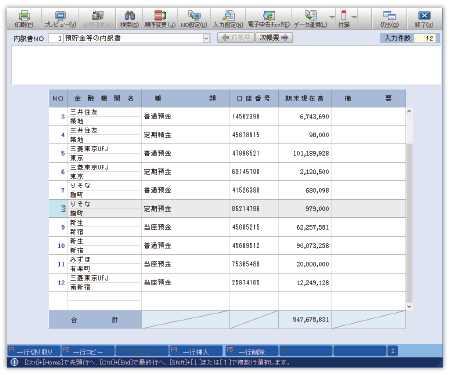Screen dimensions: 450x375
Task: Click the 印刷 printer icon in the toolbar
Action: (24, 19)
